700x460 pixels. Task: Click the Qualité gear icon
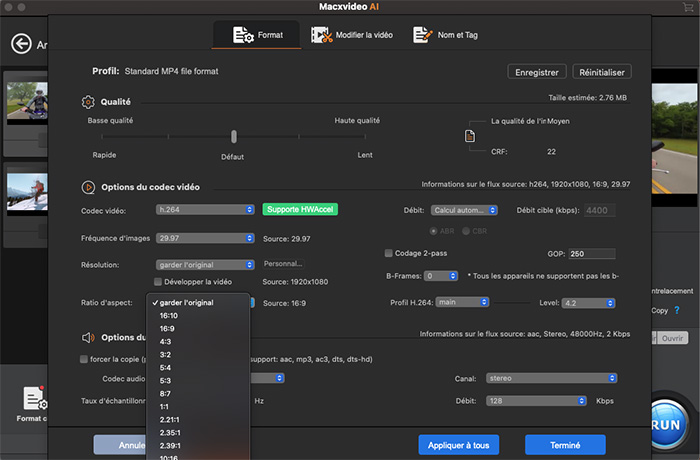pos(88,102)
